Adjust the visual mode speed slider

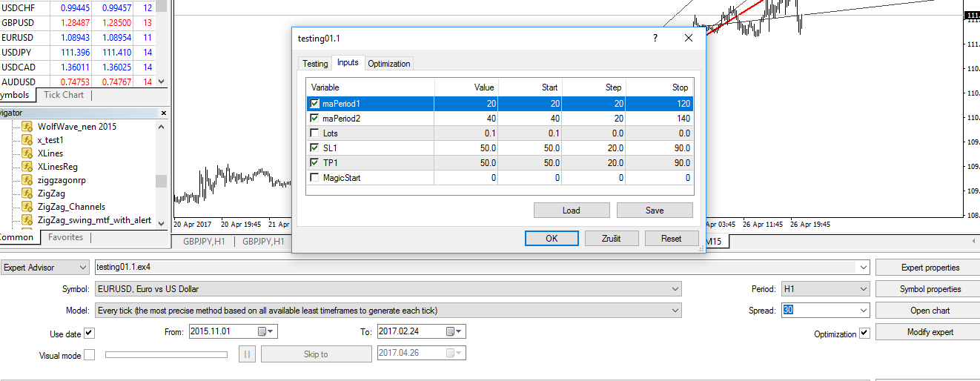(x=167, y=354)
